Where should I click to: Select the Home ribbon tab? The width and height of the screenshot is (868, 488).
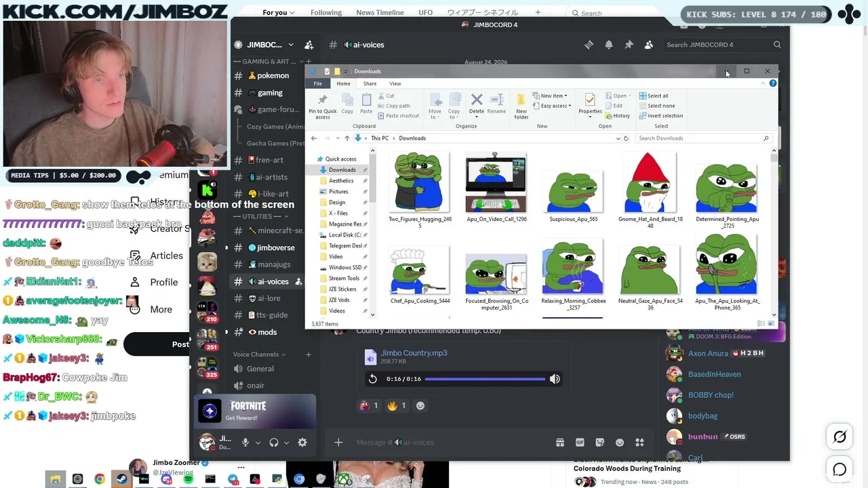pyautogui.click(x=343, y=83)
